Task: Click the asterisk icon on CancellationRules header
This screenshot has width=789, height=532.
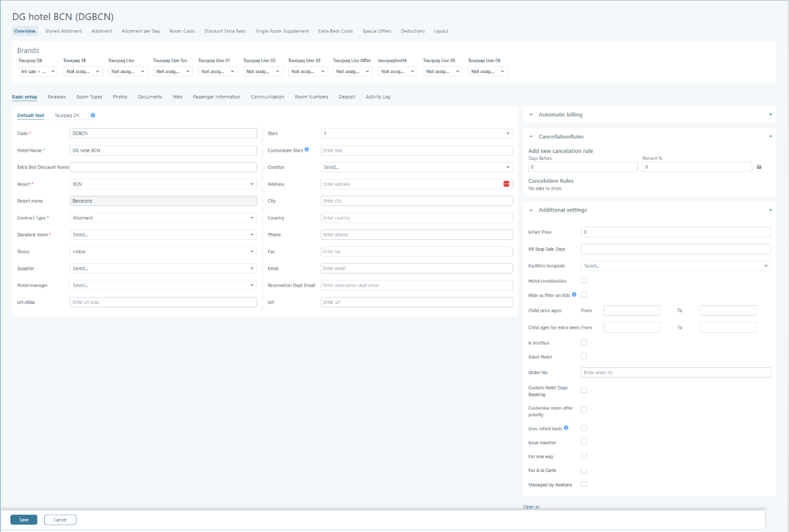Action: tap(770, 136)
